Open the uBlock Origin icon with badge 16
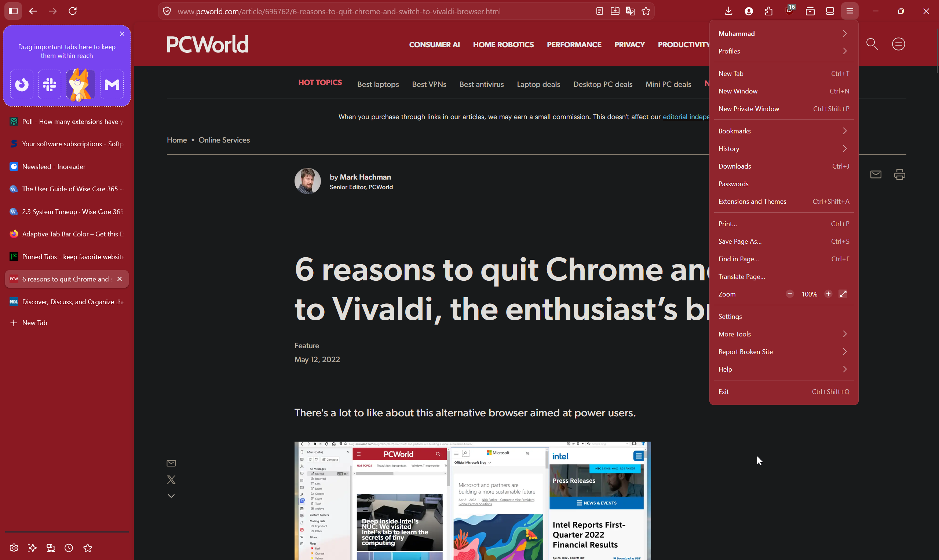 tap(789, 11)
